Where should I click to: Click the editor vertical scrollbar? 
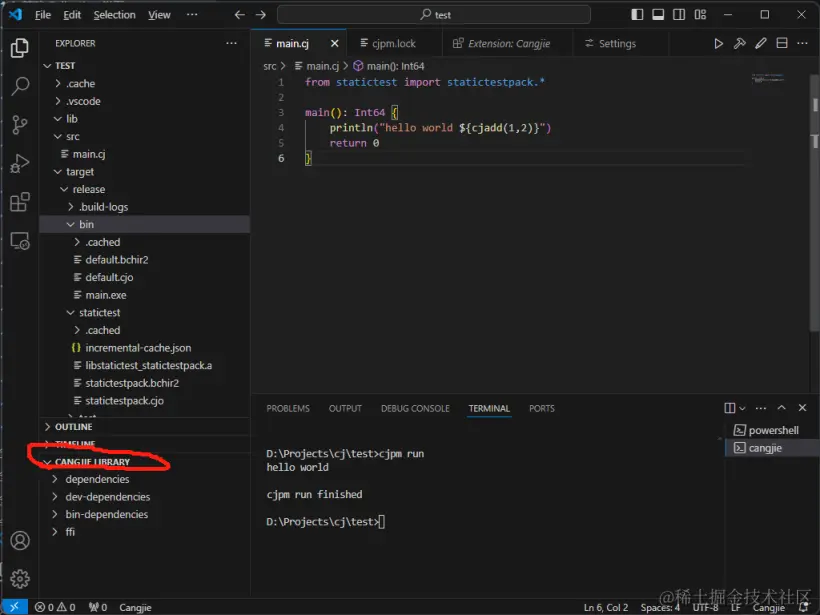pyautogui.click(x=814, y=201)
